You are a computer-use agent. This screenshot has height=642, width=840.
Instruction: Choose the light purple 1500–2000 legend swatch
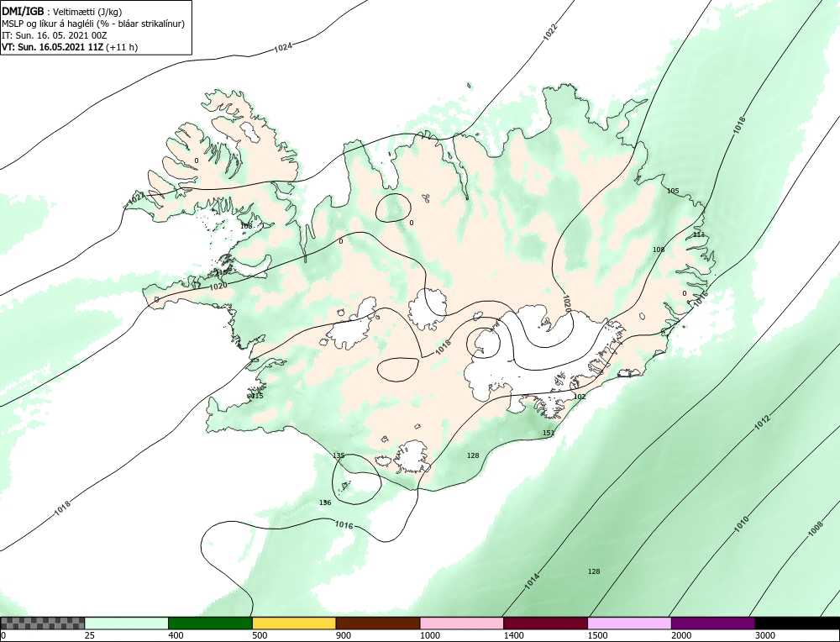click(x=629, y=623)
